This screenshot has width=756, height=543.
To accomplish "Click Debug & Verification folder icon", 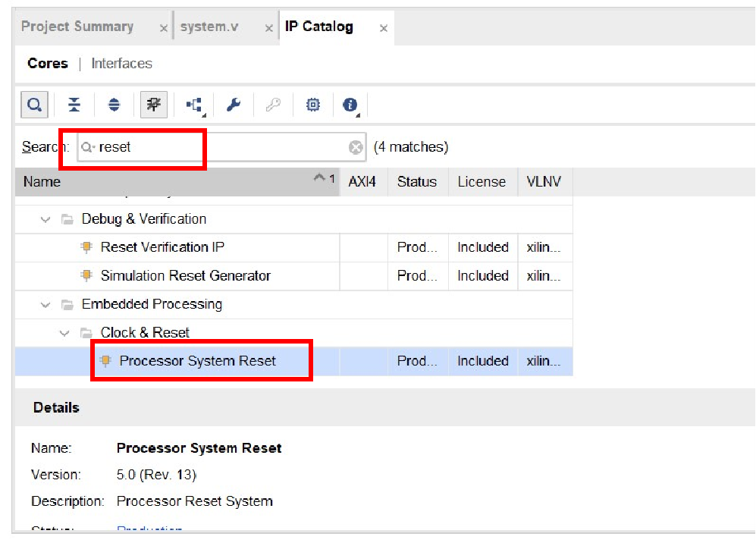I will click(67, 220).
